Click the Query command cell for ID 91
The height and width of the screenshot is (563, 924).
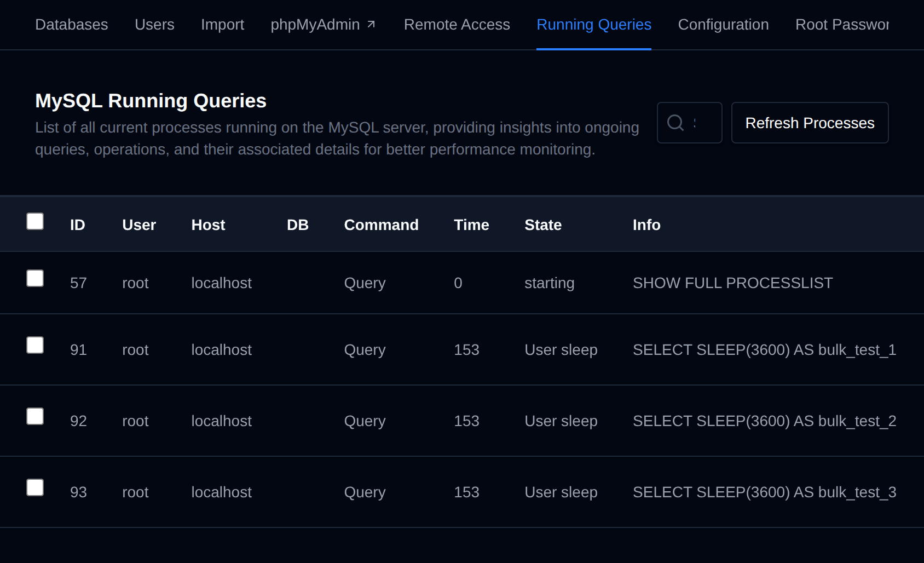365,350
